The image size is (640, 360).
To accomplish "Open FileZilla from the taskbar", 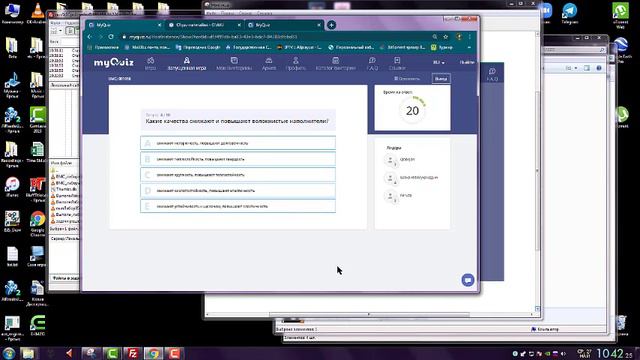I will [x=133, y=353].
